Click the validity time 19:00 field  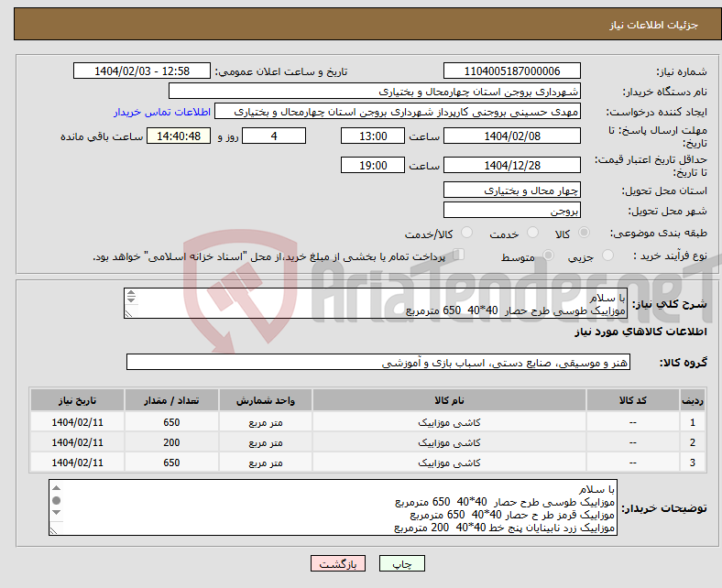pos(373,165)
